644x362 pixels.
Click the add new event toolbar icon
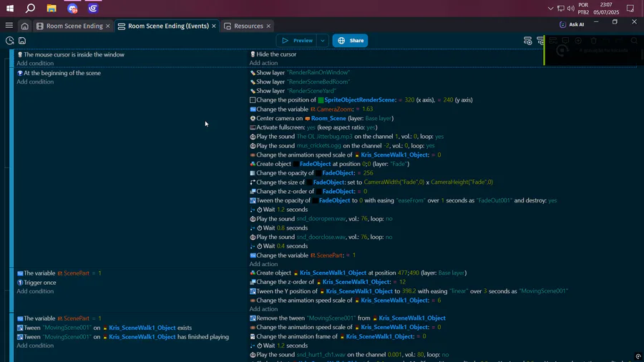[528, 41]
